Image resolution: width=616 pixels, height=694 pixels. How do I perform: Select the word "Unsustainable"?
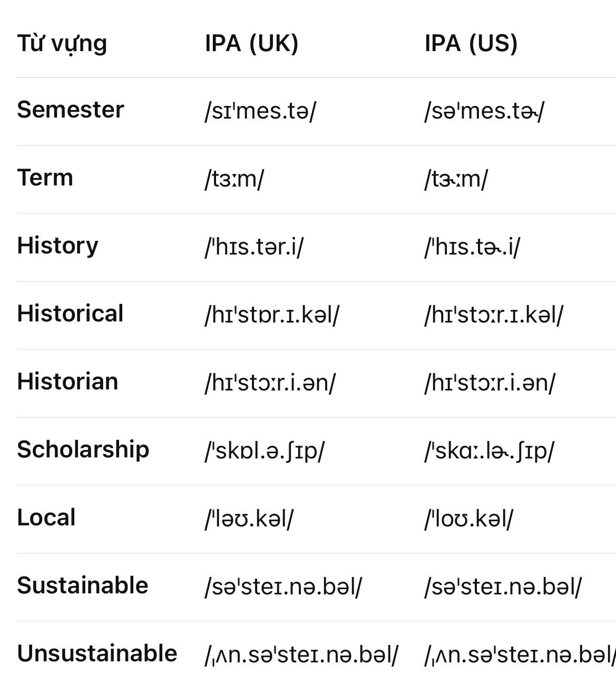(x=97, y=653)
